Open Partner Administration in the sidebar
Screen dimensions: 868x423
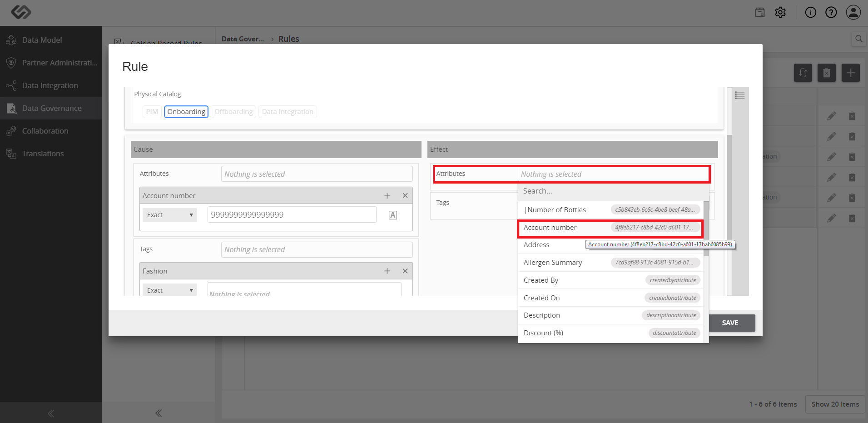[51, 63]
